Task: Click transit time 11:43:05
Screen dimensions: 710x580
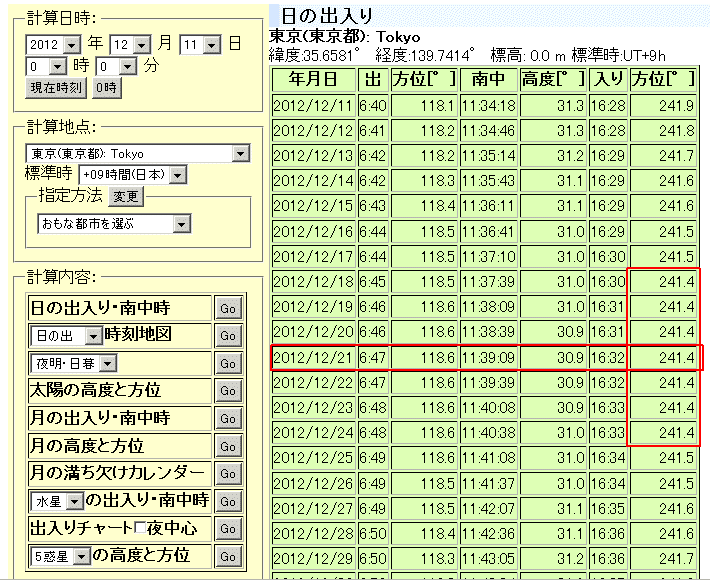Action: click(x=488, y=559)
